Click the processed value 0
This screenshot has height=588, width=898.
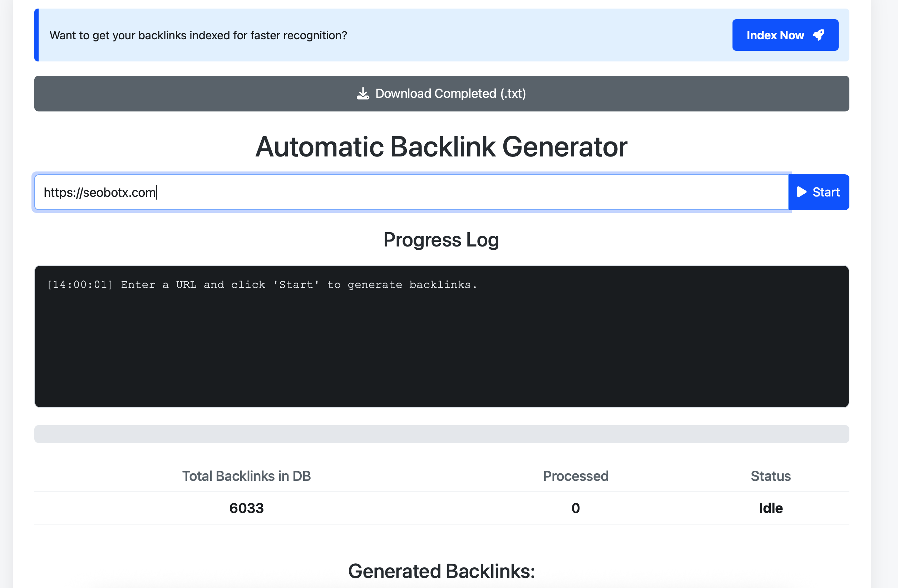[x=576, y=508]
